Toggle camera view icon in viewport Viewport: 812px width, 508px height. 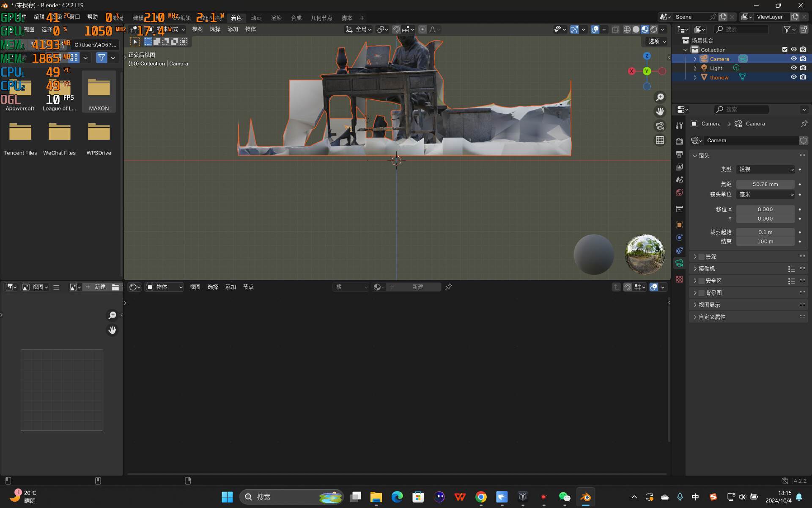point(660,126)
